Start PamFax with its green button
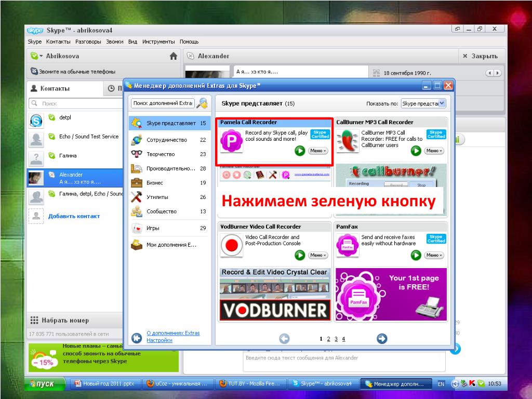Image resolution: width=532 pixels, height=399 pixels. (x=416, y=255)
